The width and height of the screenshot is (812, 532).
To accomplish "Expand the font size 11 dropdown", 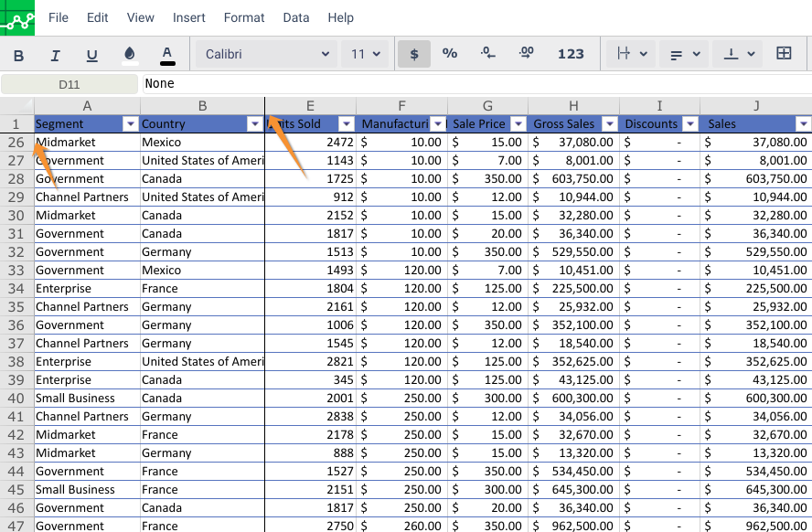I will (366, 54).
